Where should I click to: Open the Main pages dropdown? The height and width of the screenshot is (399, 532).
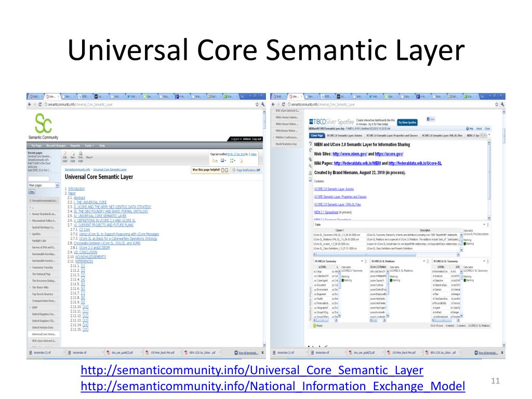coord(44,185)
